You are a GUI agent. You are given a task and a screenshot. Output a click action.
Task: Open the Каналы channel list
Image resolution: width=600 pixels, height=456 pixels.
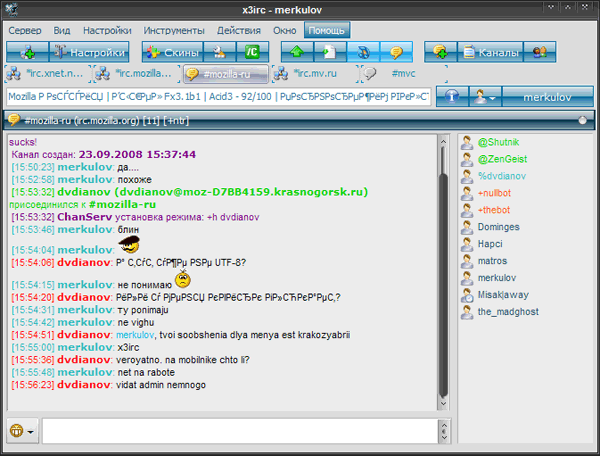point(490,52)
